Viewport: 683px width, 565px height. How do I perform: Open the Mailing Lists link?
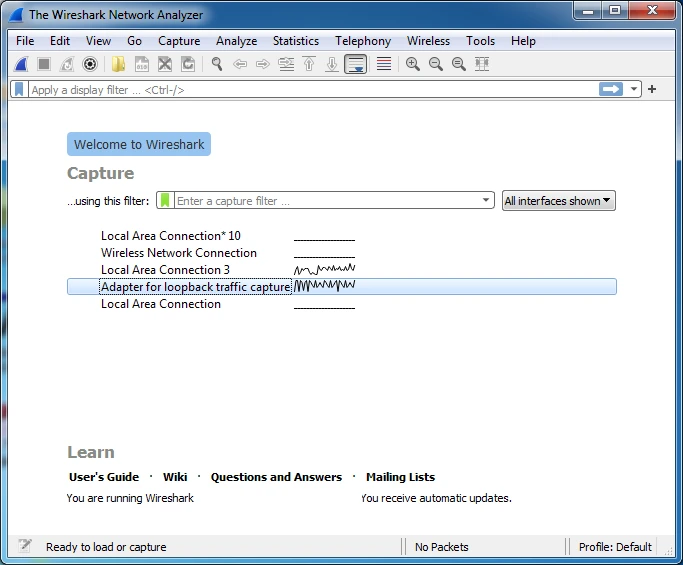click(x=400, y=477)
